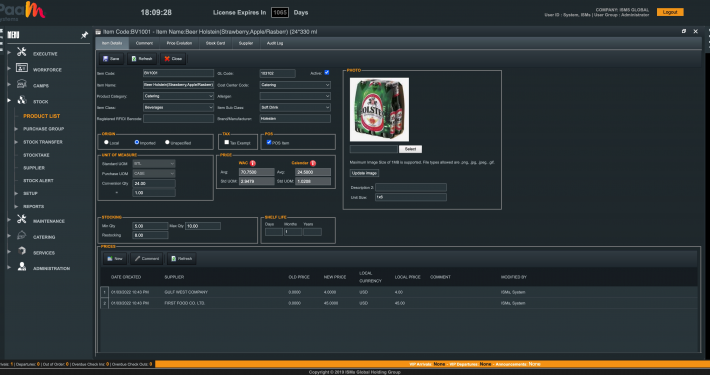Switch to the Item Details tab
The height and width of the screenshot is (375, 710).
tap(112, 43)
